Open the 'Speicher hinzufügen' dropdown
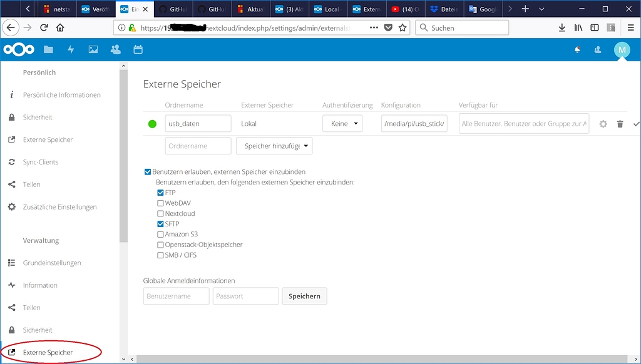Image resolution: width=641 pixels, height=364 pixels. pyautogui.click(x=274, y=146)
